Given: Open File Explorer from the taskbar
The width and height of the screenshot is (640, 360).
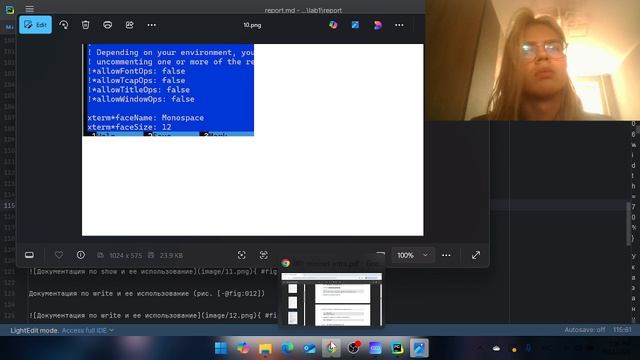Looking at the screenshot, I should point(265,348).
